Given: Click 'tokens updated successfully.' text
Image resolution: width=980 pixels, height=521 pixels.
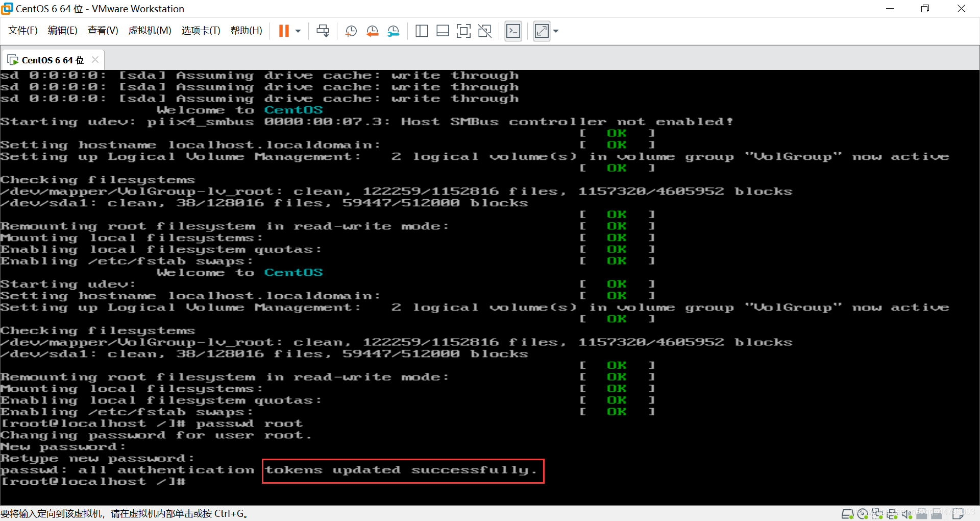Looking at the screenshot, I should 401,470.
